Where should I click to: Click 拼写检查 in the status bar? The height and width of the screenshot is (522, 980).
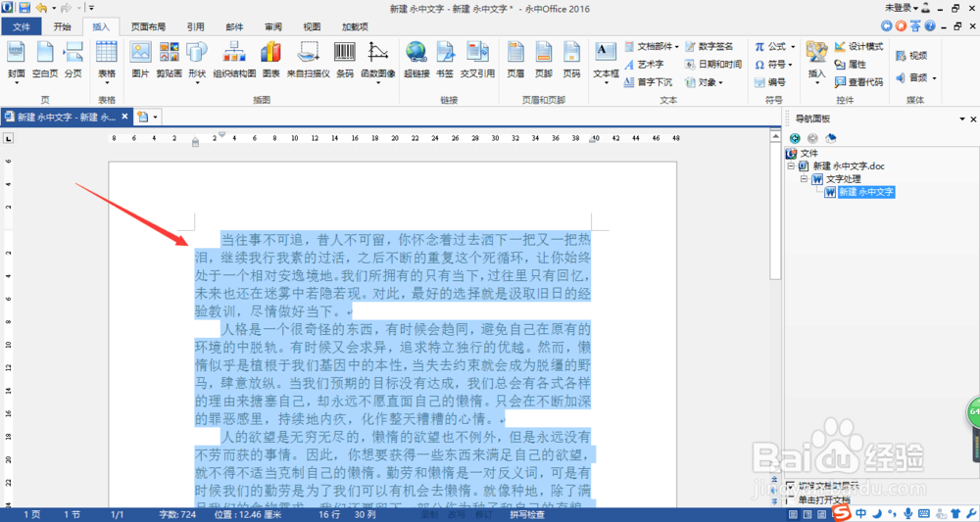(x=526, y=514)
